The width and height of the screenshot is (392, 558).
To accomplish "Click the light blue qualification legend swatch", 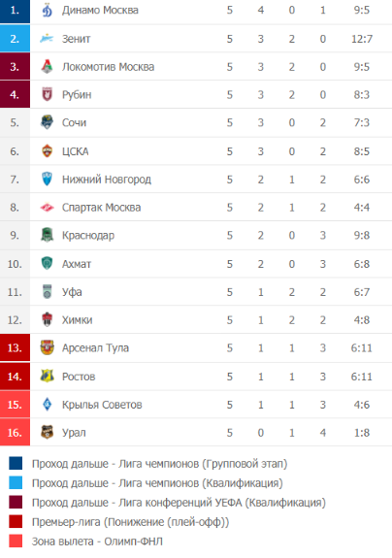I will [16, 483].
